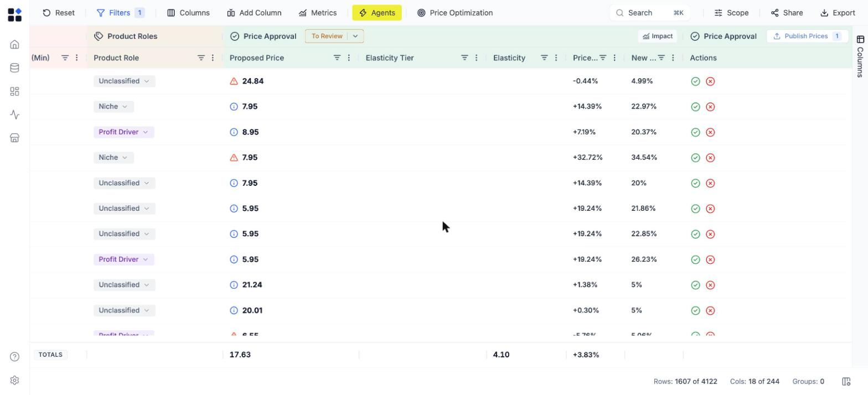868x395 pixels.
Task: Open the Price Optimization tab
Action: click(455, 13)
